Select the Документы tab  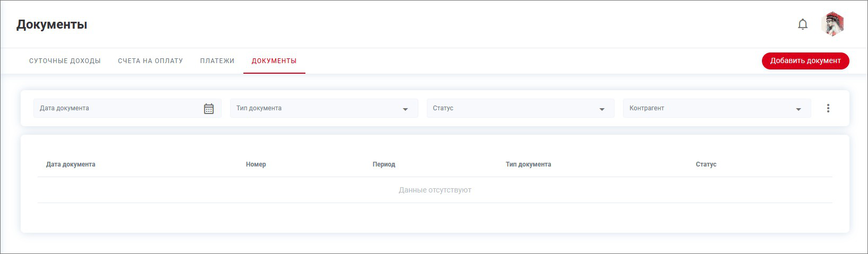point(274,61)
